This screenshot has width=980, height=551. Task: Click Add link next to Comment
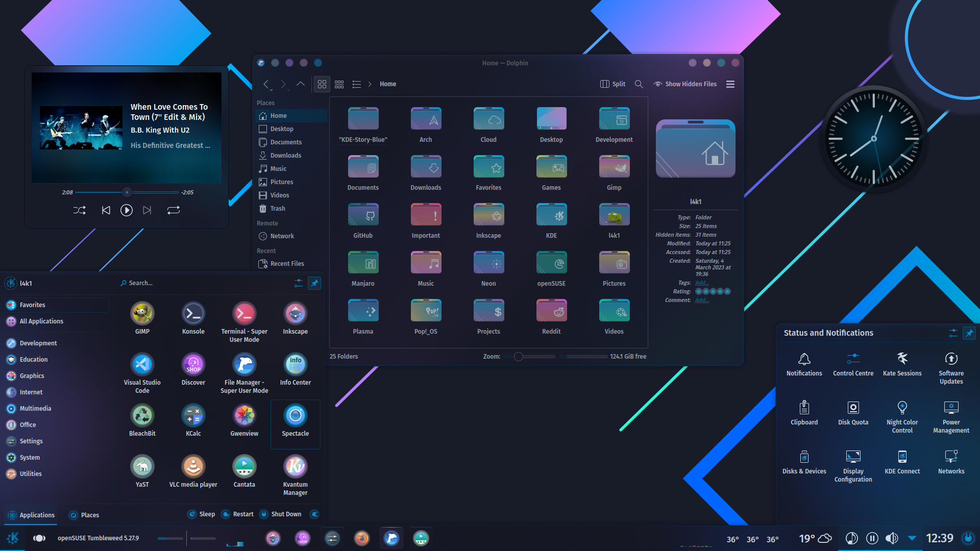tap(702, 300)
